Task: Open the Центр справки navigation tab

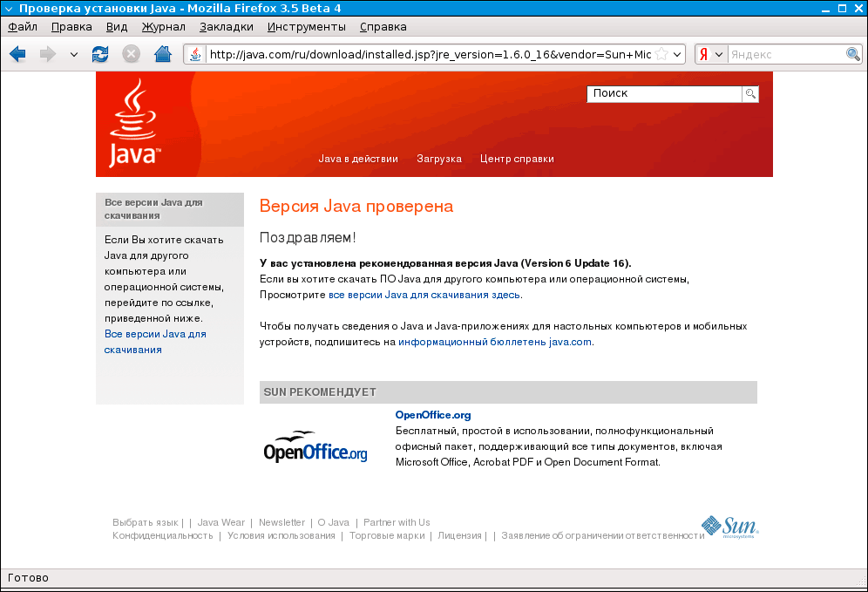Action: (x=517, y=159)
